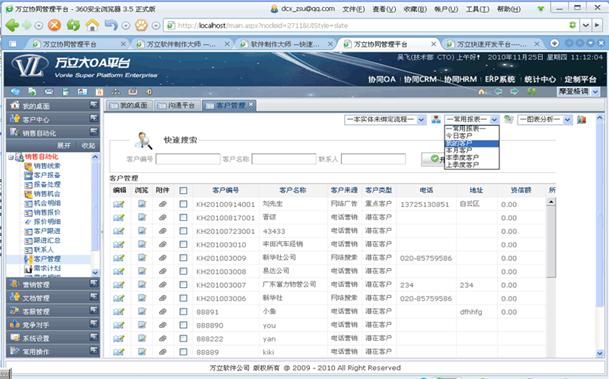Click the report icon beside 常用报表 dropdown
Image resolution: width=609 pixels, height=379 pixels.
click(x=508, y=120)
